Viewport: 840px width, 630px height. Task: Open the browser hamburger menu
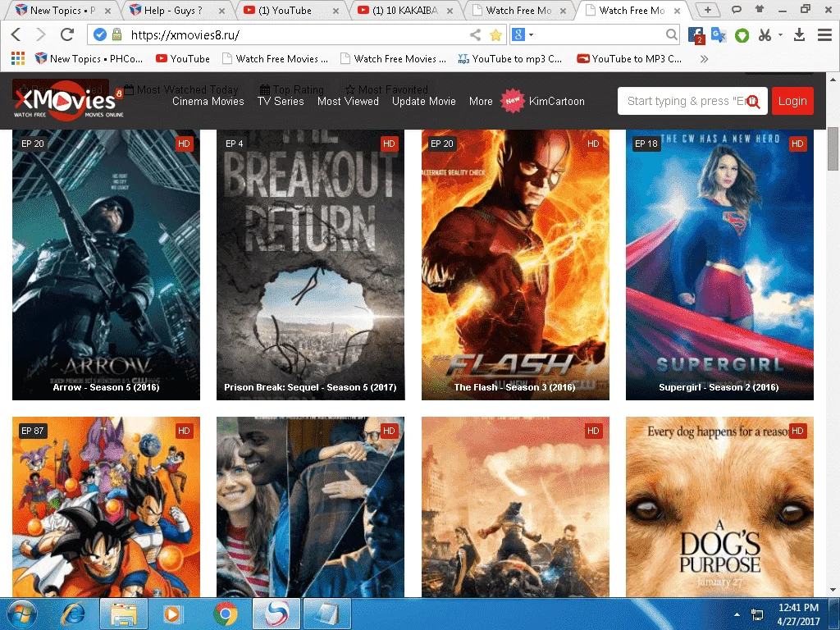click(x=824, y=34)
